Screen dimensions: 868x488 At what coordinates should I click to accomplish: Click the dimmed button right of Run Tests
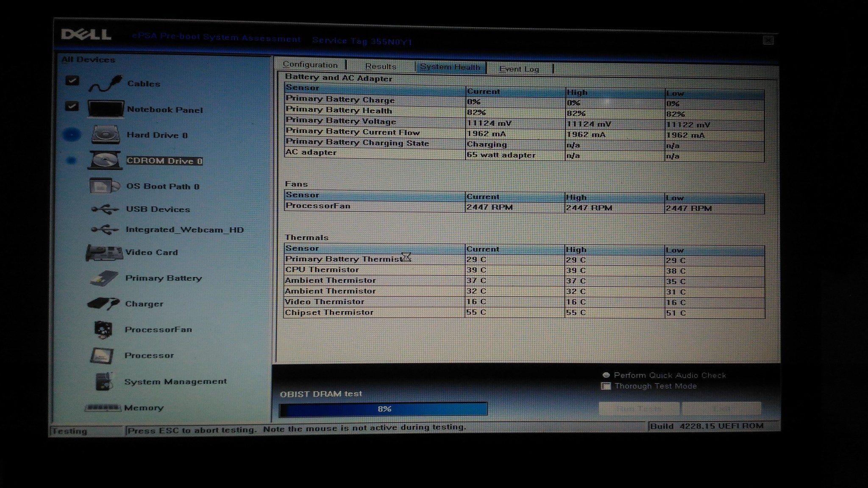pos(721,409)
